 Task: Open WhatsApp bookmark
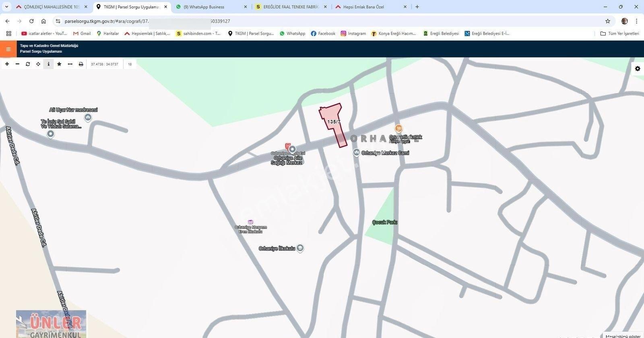(292, 33)
